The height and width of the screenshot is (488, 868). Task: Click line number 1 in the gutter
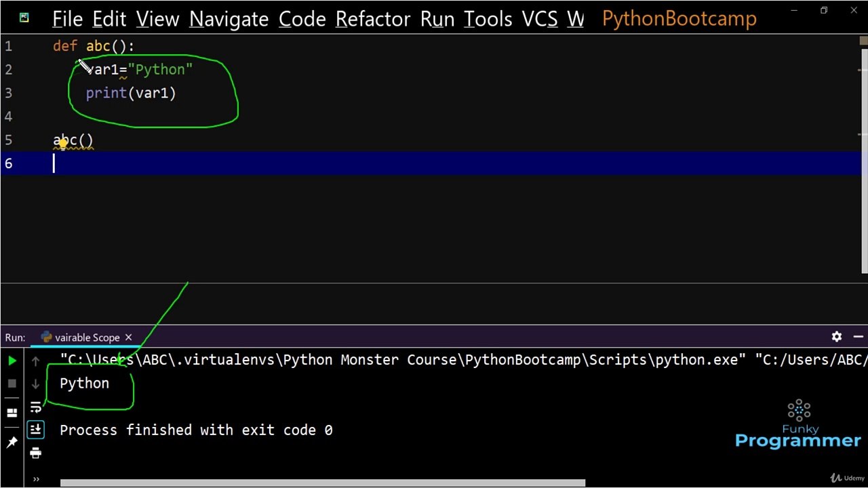tap(8, 47)
